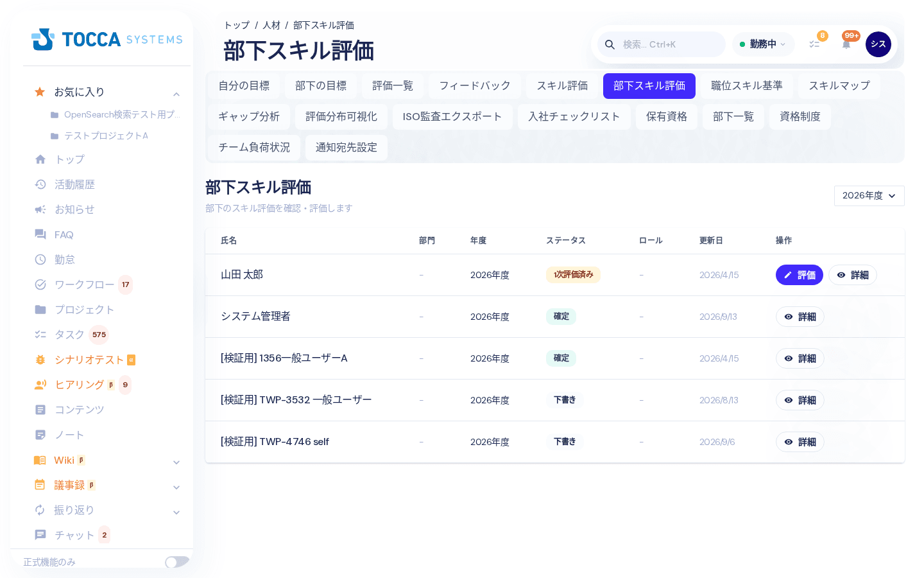Click the 氏名 column header
Viewport: 924px width, 578px height.
tap(229, 241)
